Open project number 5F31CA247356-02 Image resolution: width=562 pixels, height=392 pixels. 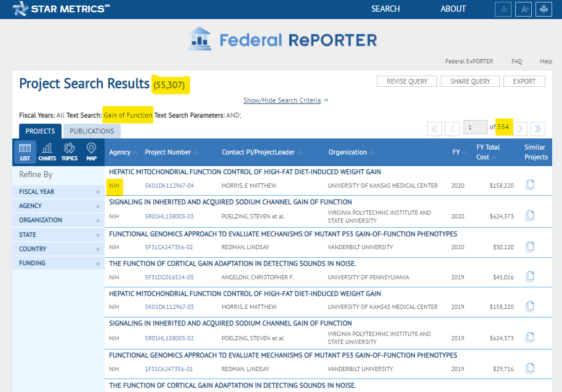click(x=169, y=247)
